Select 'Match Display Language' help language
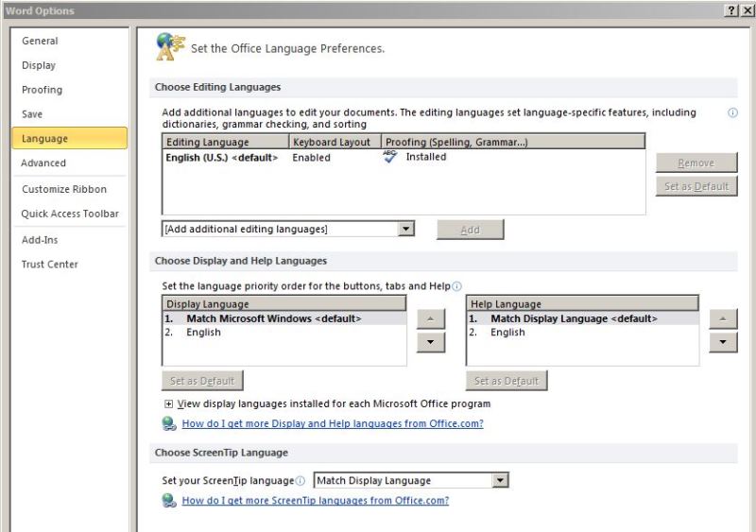The height and width of the screenshot is (532, 756). click(582, 318)
